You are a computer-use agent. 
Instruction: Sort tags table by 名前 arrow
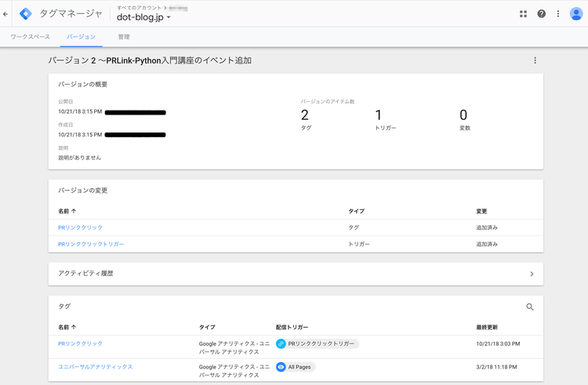pos(74,327)
